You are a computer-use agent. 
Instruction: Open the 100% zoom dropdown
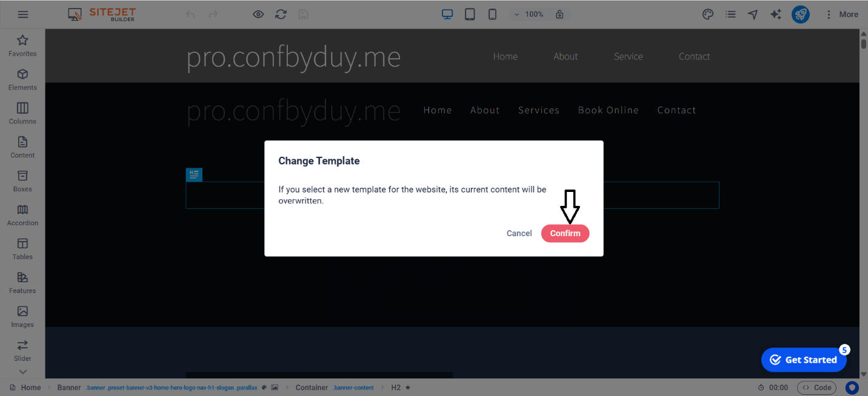(529, 15)
